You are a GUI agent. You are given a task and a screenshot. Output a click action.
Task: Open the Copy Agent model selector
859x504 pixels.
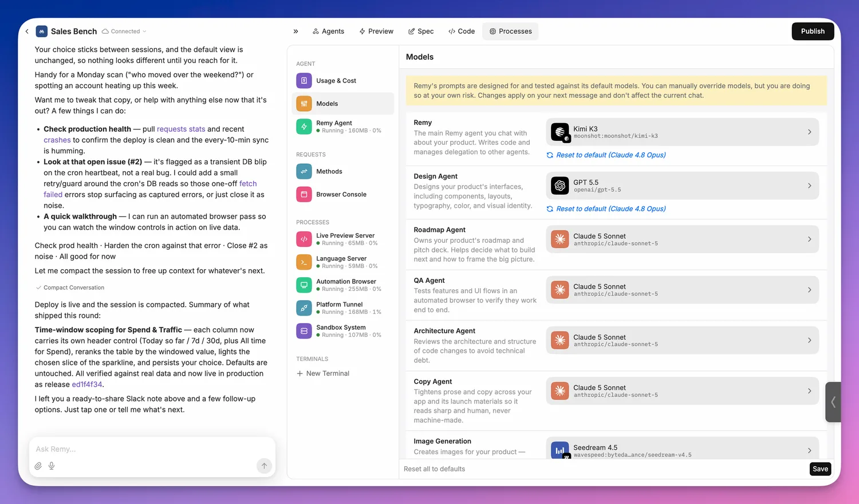coord(682,391)
